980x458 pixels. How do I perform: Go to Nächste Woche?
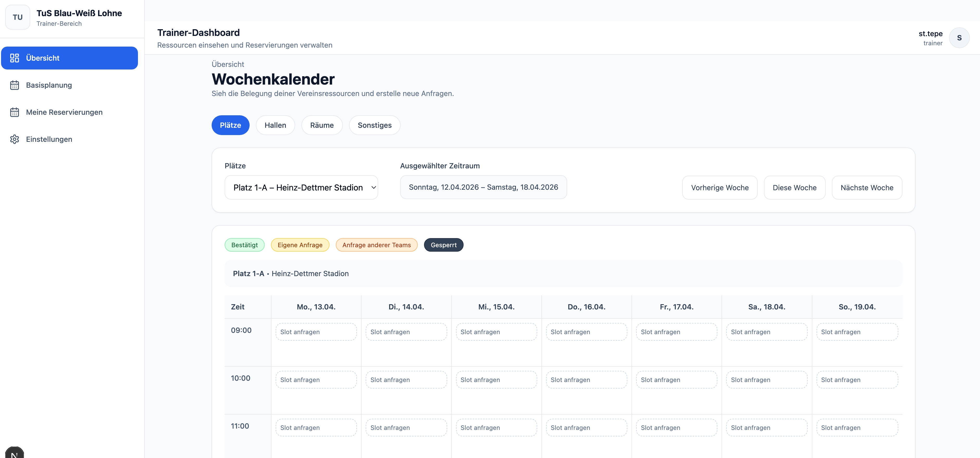tap(867, 188)
